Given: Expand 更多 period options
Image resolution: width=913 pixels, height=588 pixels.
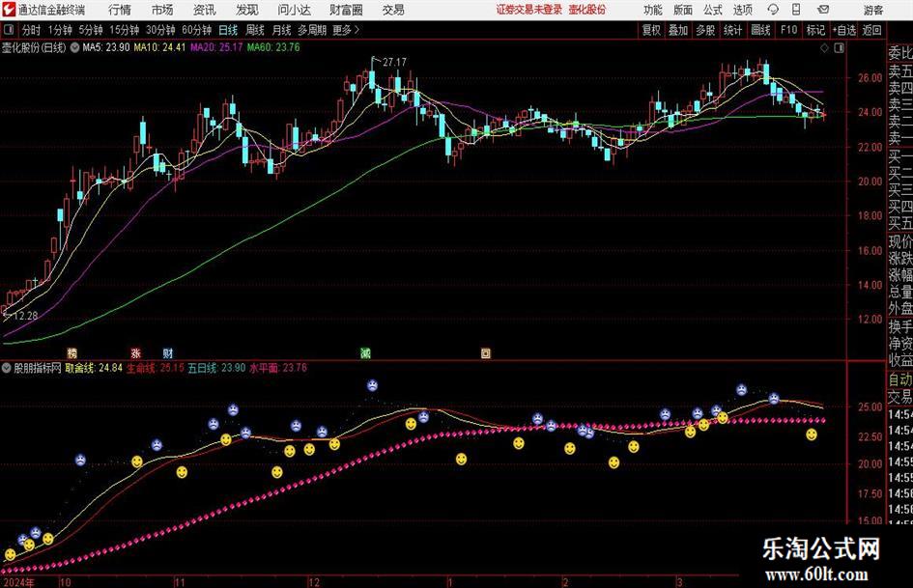Looking at the screenshot, I should (347, 30).
